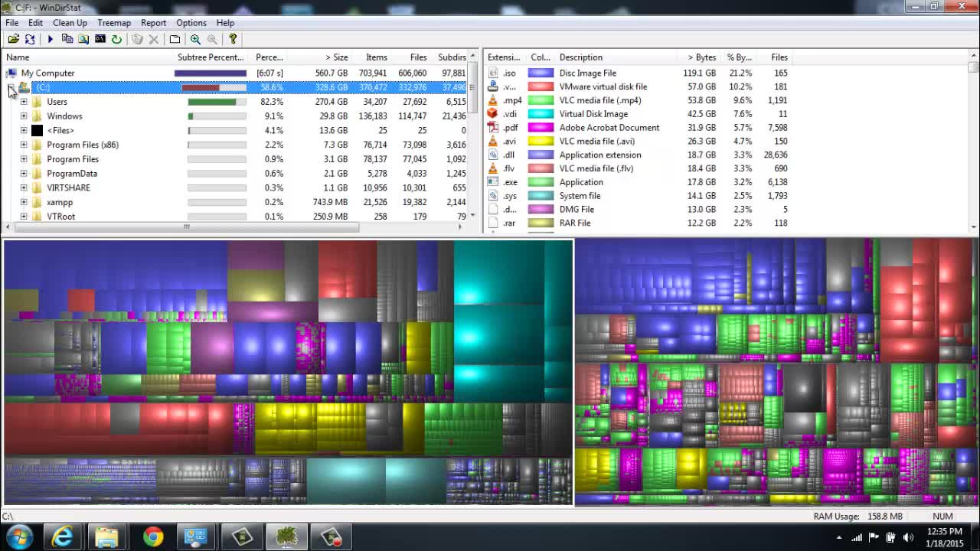Expand the Program Files (x86) node
980x551 pixels.
click(24, 145)
